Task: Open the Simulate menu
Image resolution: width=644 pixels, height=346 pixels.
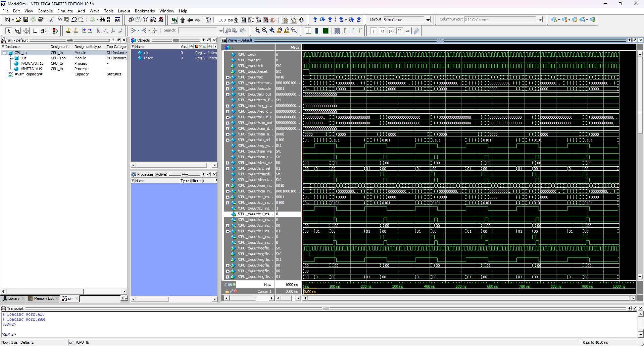Action: pos(65,11)
